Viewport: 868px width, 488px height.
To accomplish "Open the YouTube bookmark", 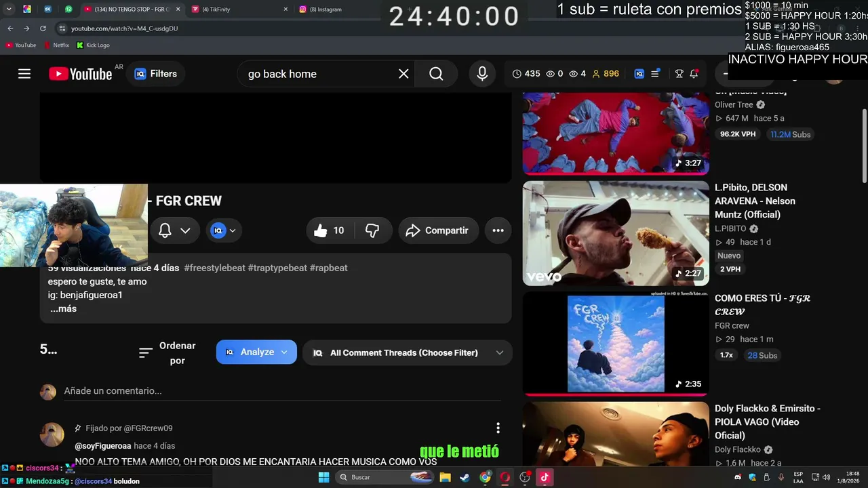I will pyautogui.click(x=21, y=45).
